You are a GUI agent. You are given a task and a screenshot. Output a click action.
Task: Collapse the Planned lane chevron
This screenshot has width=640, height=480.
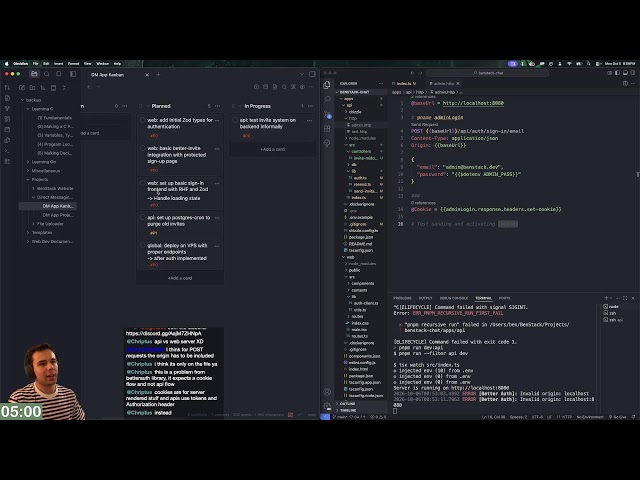148,106
